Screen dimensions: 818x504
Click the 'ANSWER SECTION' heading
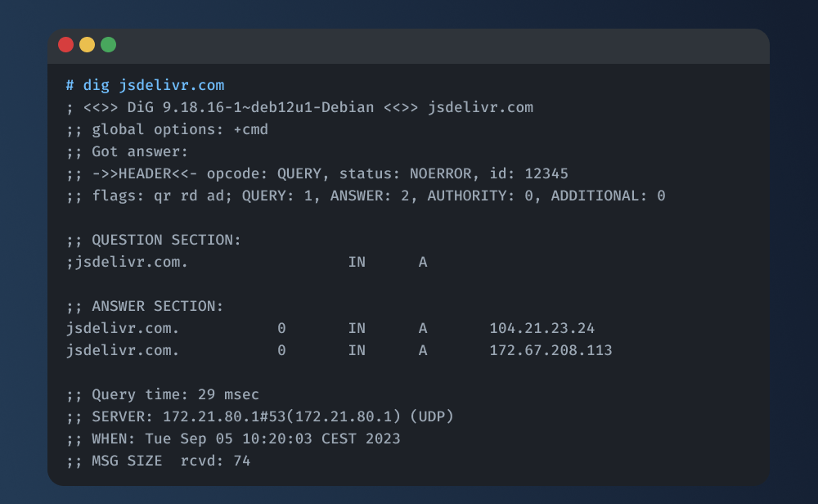click(x=157, y=306)
